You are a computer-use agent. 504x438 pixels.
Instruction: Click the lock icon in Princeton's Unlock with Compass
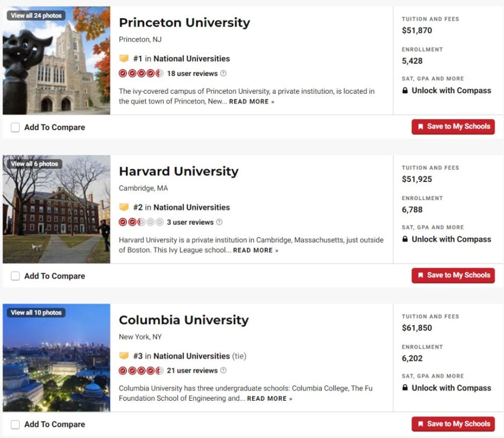(405, 91)
